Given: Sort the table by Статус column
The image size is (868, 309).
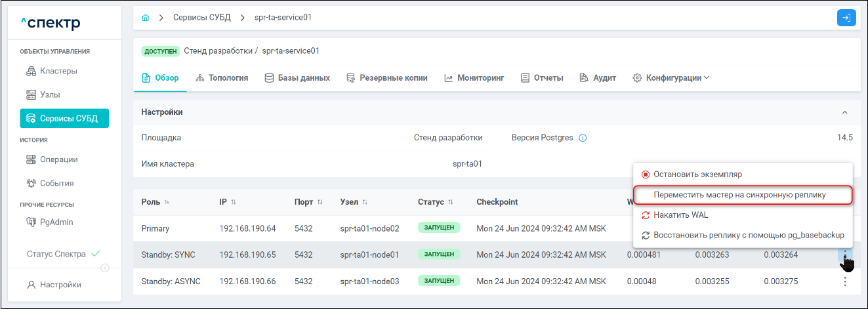Looking at the screenshot, I should click(451, 202).
